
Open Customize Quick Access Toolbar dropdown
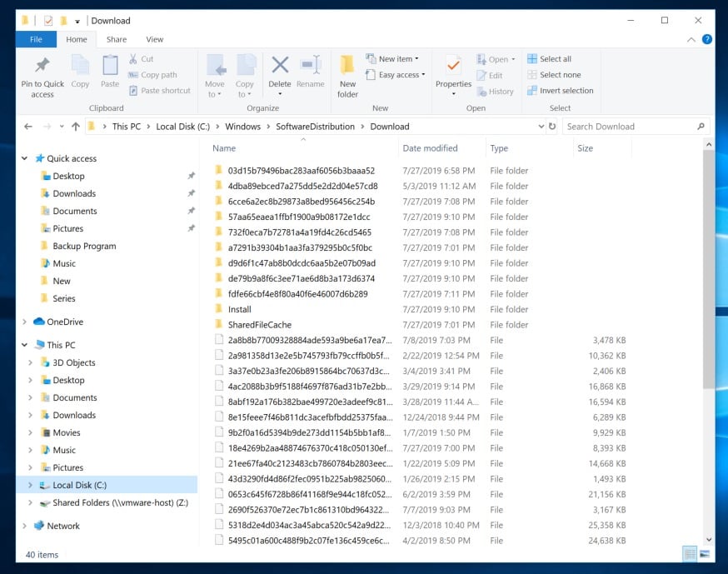tap(77, 22)
